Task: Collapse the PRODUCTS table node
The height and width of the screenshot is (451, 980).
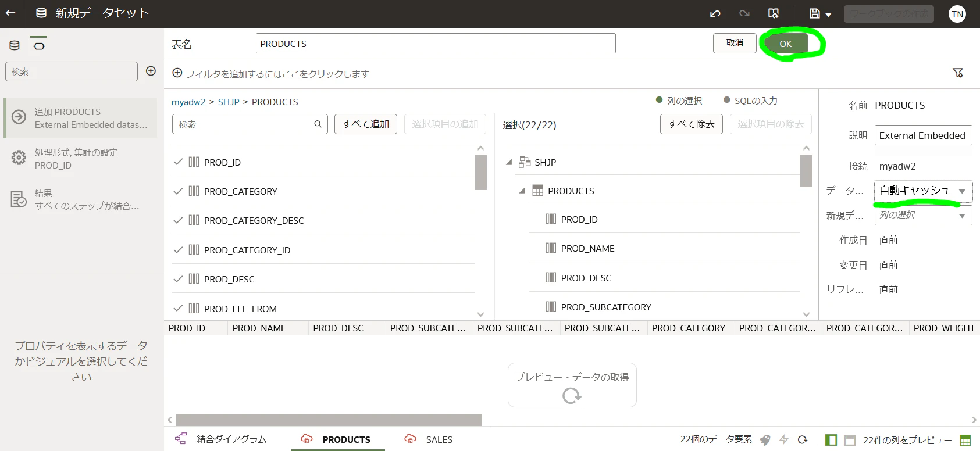Action: 522,191
